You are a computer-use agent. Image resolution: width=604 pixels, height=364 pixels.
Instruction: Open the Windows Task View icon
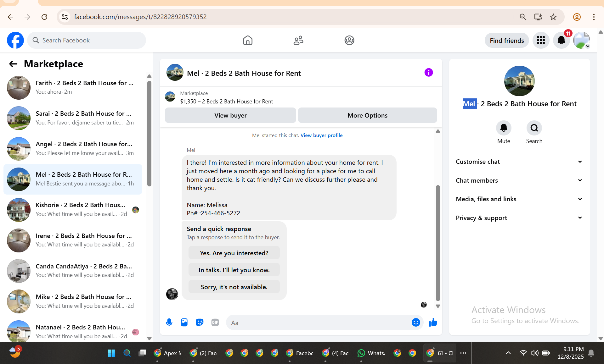click(x=142, y=353)
